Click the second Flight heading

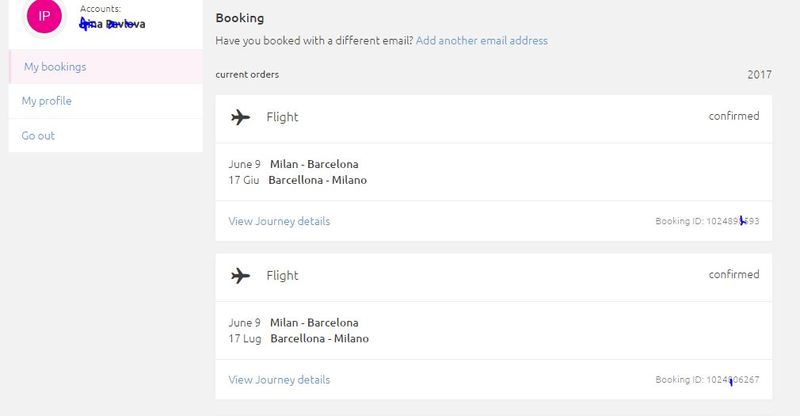pyautogui.click(x=282, y=276)
